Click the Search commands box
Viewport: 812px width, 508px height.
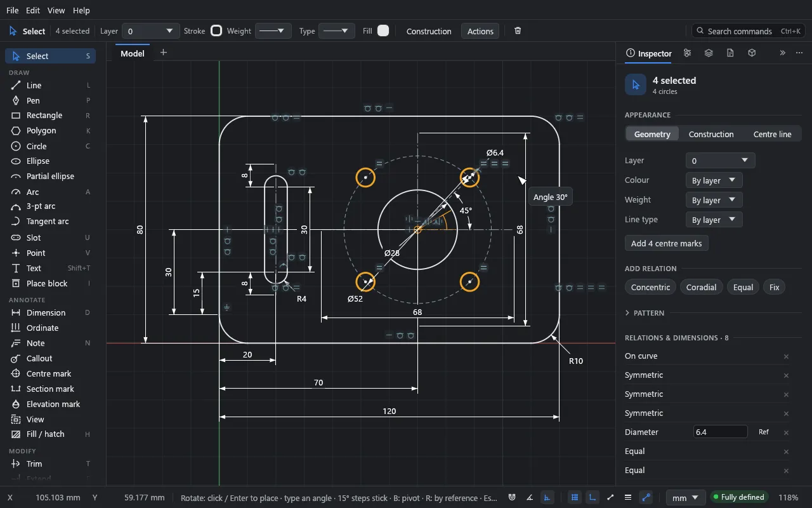tap(749, 31)
